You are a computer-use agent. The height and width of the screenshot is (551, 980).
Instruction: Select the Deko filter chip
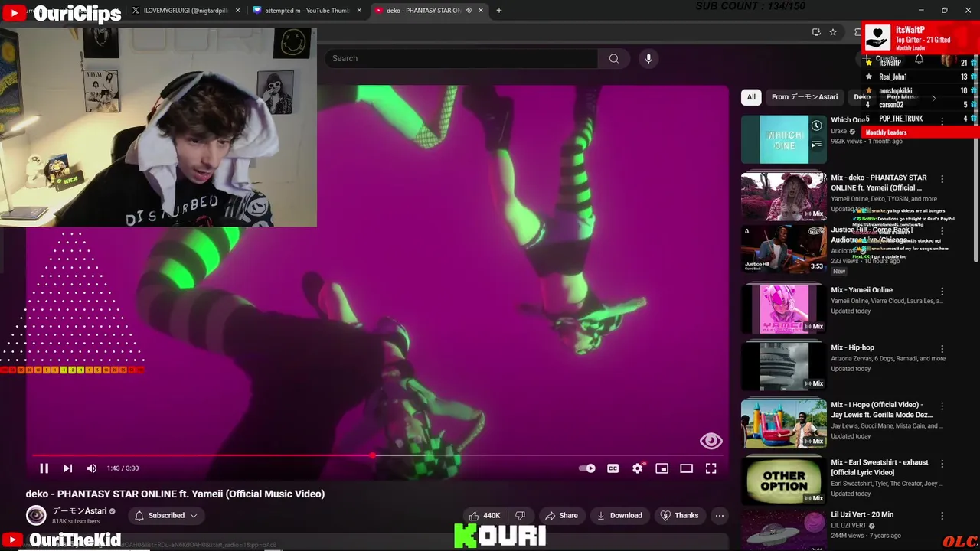pos(862,97)
